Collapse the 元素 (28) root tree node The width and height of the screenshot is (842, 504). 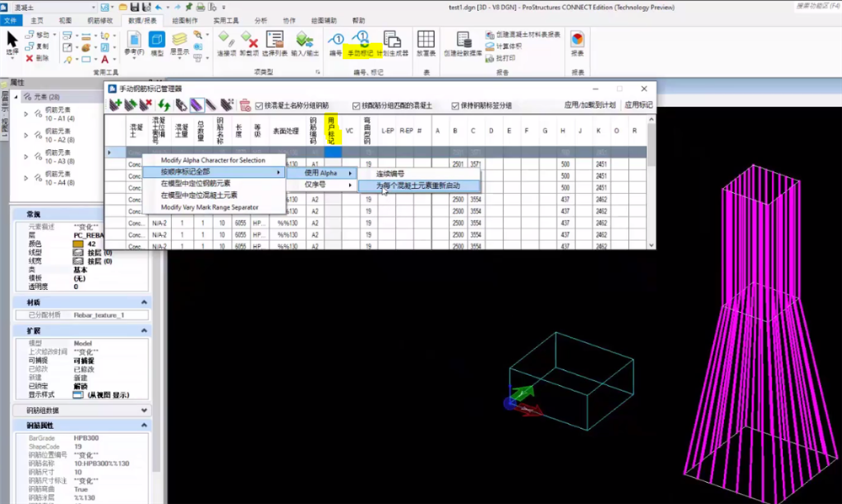tap(16, 97)
